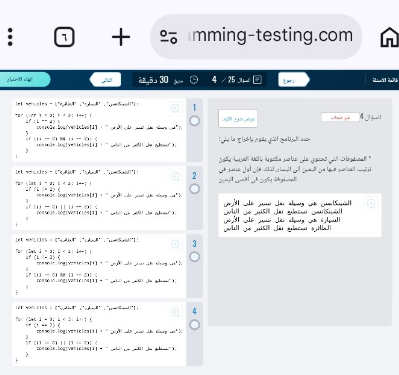399x375 pixels.
Task: Click the unanswered status label
Action: (x=340, y=117)
